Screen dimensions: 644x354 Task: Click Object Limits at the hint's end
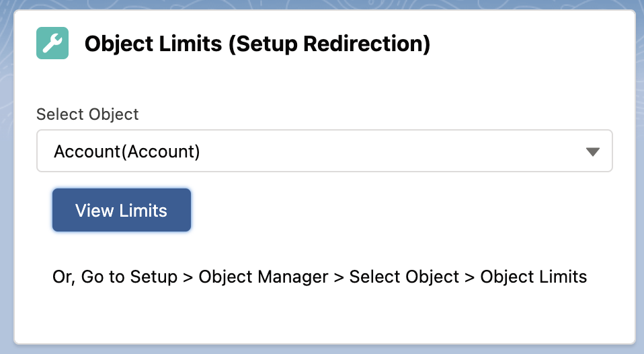tap(534, 277)
